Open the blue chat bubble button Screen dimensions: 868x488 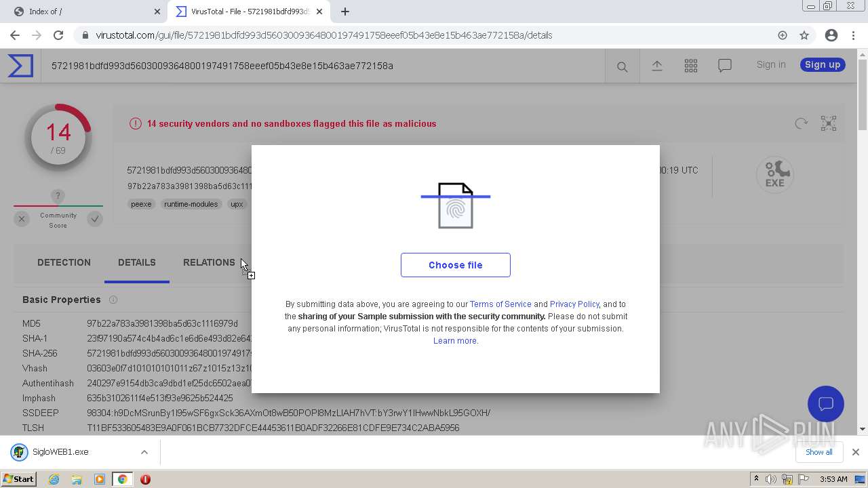click(826, 404)
